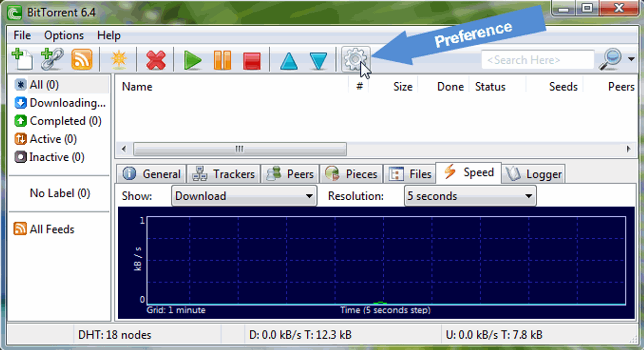Viewport: 644px width, 350px height.
Task: Click the left arrow of horizontal scrollbar
Action: (124, 149)
